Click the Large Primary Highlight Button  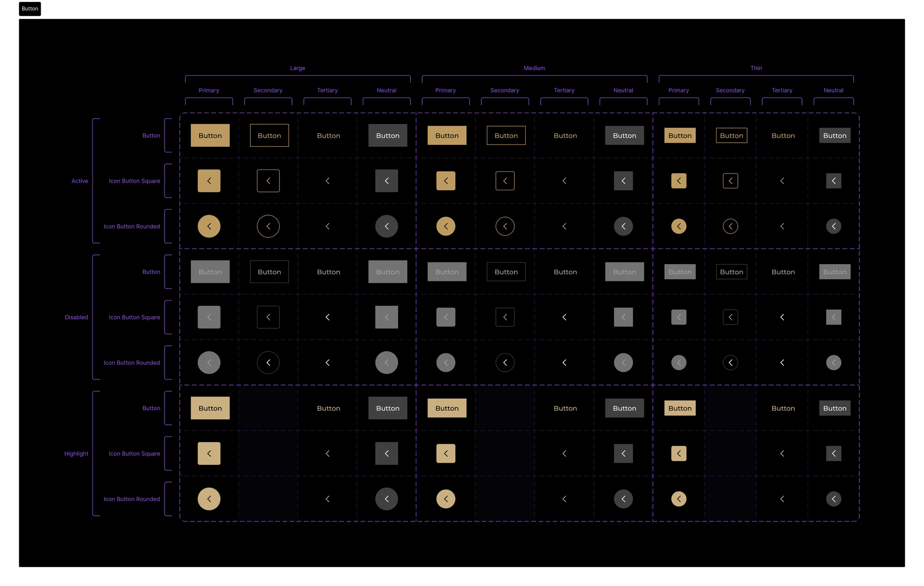[210, 408]
